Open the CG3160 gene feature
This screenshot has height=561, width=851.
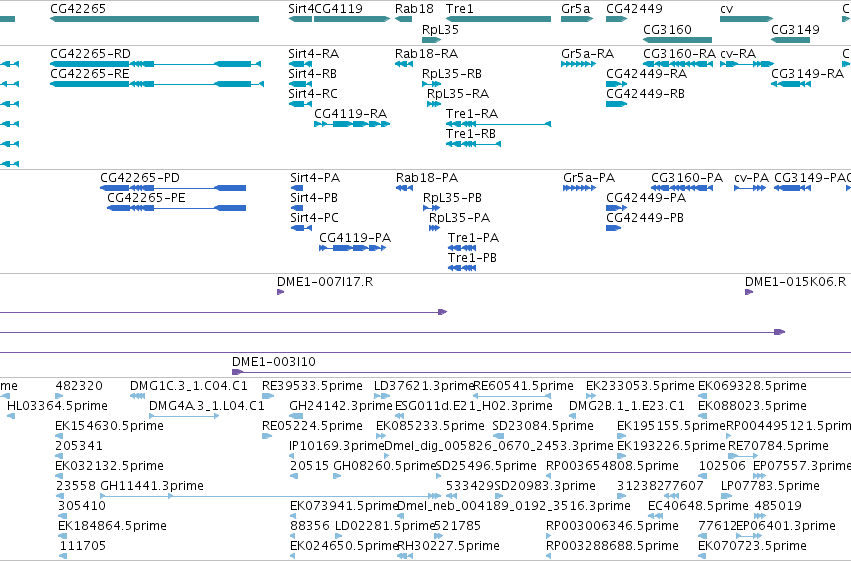(x=677, y=40)
